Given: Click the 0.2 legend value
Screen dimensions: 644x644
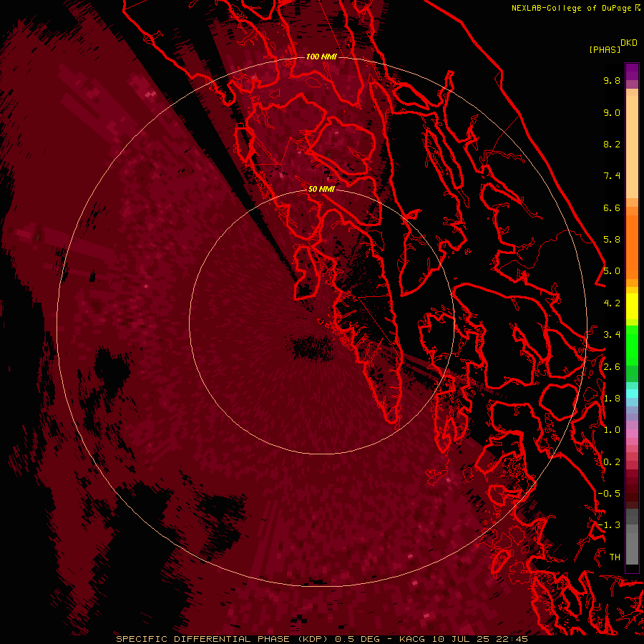Looking at the screenshot, I should click(x=612, y=462).
